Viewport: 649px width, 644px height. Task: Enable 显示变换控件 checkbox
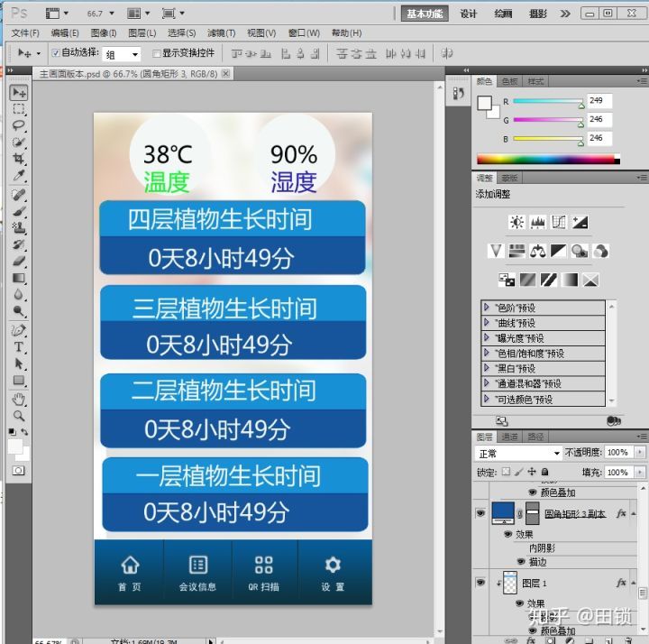(157, 53)
